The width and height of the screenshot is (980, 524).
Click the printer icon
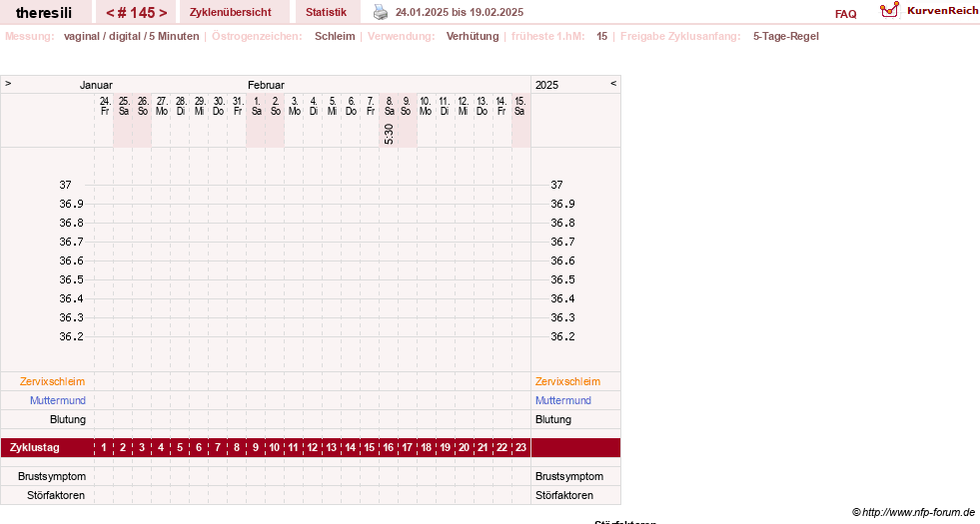(x=380, y=12)
